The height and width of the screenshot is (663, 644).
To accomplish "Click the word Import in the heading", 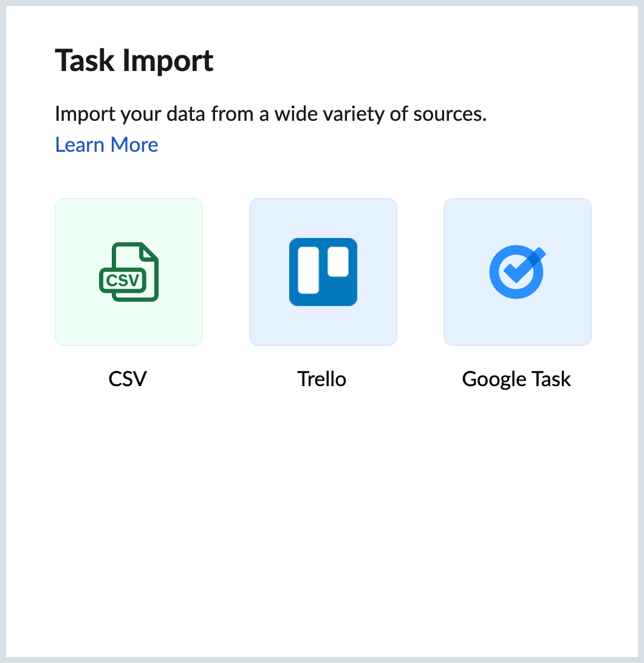I will [168, 62].
